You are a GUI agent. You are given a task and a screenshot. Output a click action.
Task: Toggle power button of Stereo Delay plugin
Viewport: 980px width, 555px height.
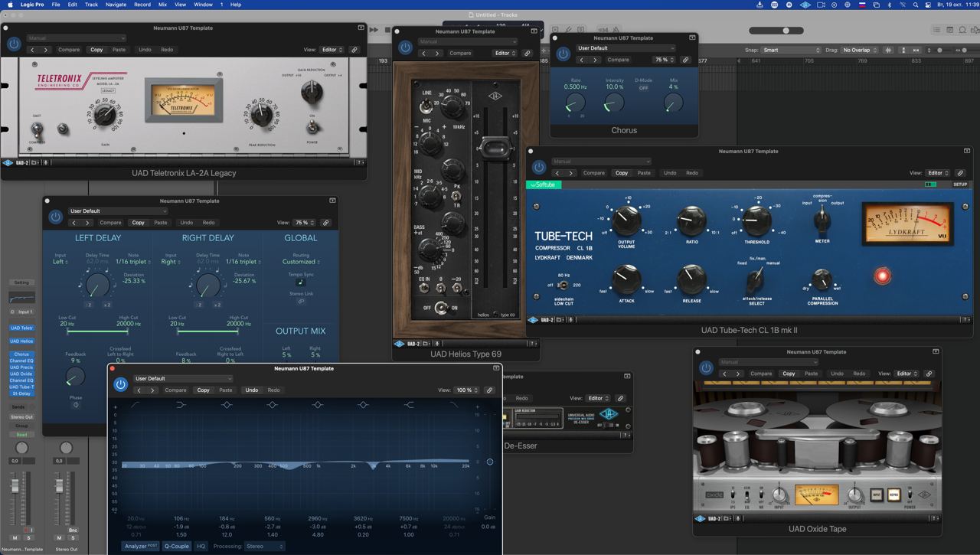point(55,217)
